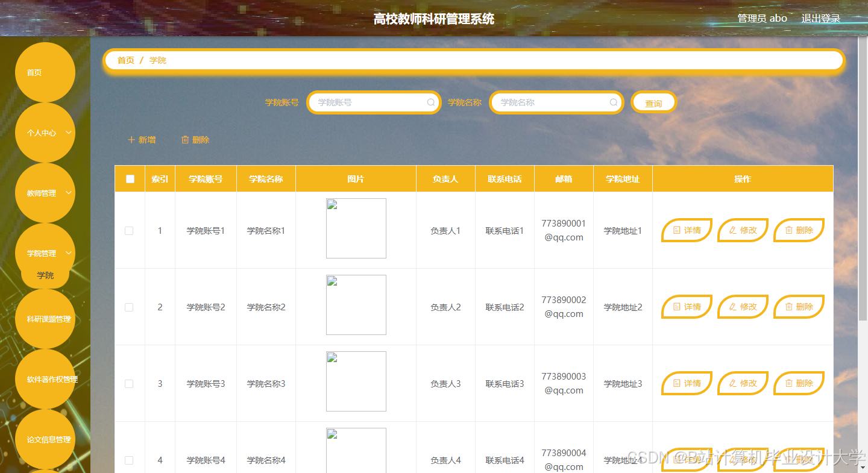Click email 773890002@qq.com

pos(564,307)
